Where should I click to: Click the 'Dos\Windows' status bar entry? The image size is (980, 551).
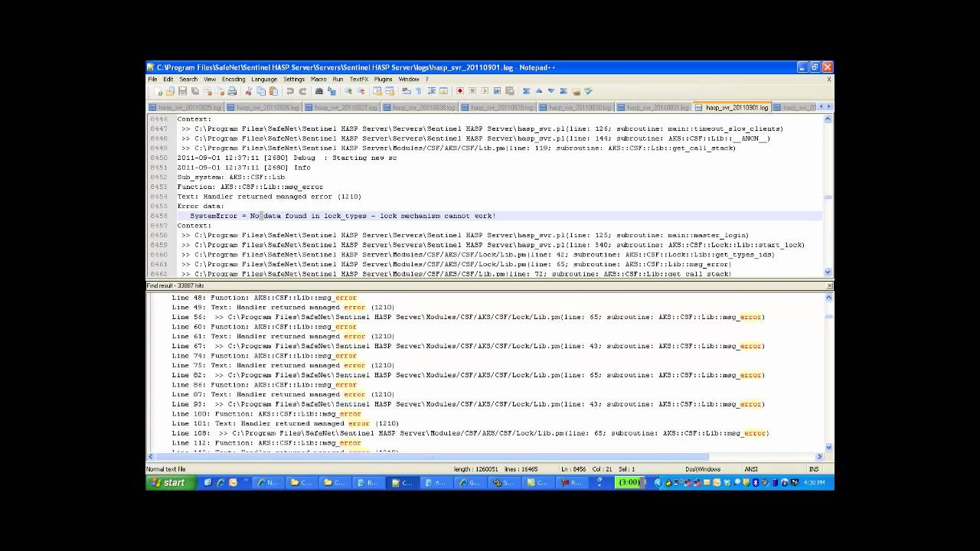point(702,469)
